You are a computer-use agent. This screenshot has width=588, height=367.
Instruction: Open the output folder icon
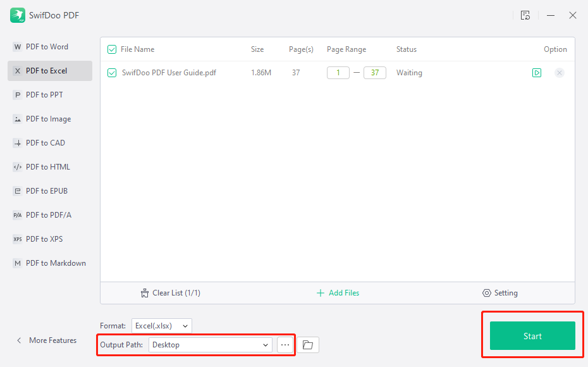(308, 345)
